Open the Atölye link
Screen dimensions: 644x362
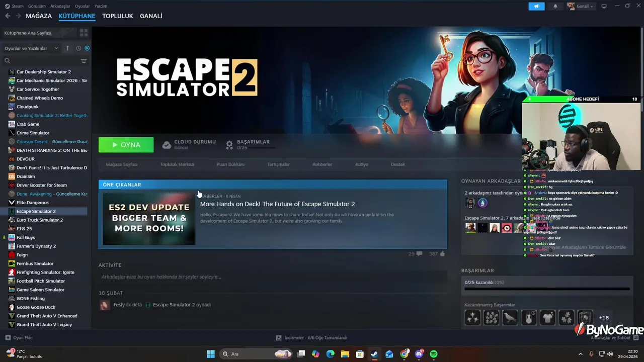point(362,164)
